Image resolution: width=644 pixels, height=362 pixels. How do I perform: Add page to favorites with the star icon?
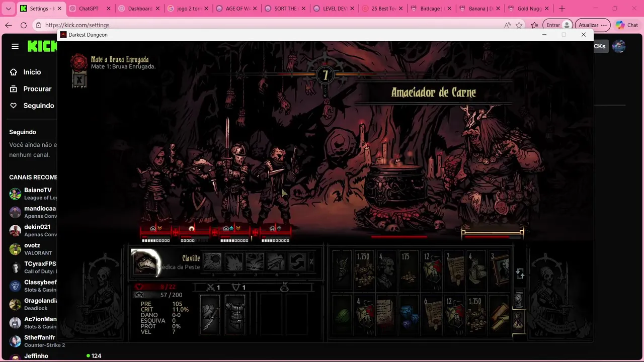519,25
